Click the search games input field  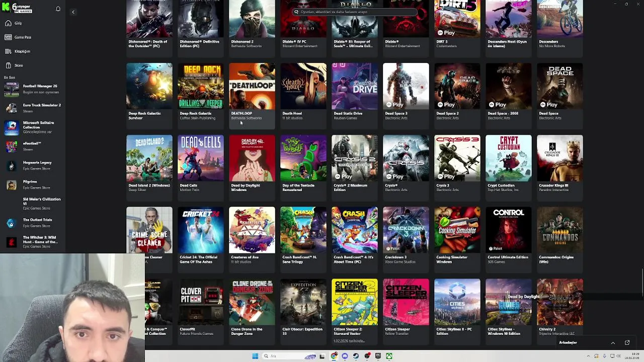pyautogui.click(x=355, y=12)
